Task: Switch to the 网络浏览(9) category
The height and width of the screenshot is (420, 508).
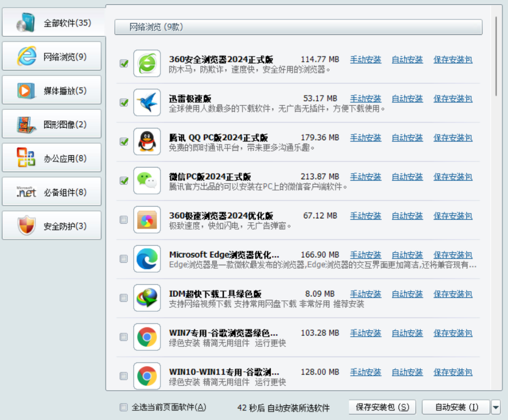Action: (52, 56)
